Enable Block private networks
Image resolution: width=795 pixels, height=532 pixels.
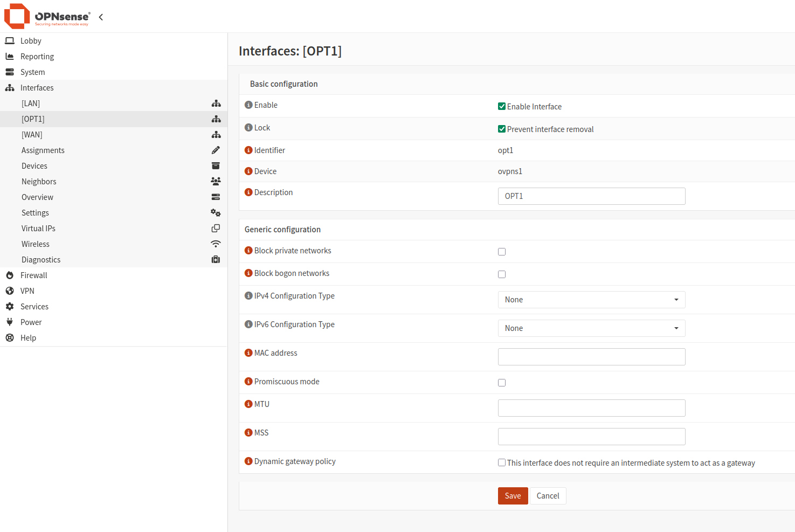(501, 251)
